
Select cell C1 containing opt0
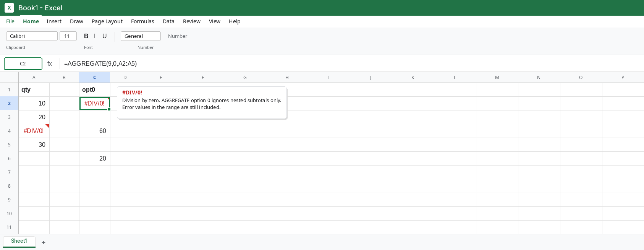[x=95, y=90]
